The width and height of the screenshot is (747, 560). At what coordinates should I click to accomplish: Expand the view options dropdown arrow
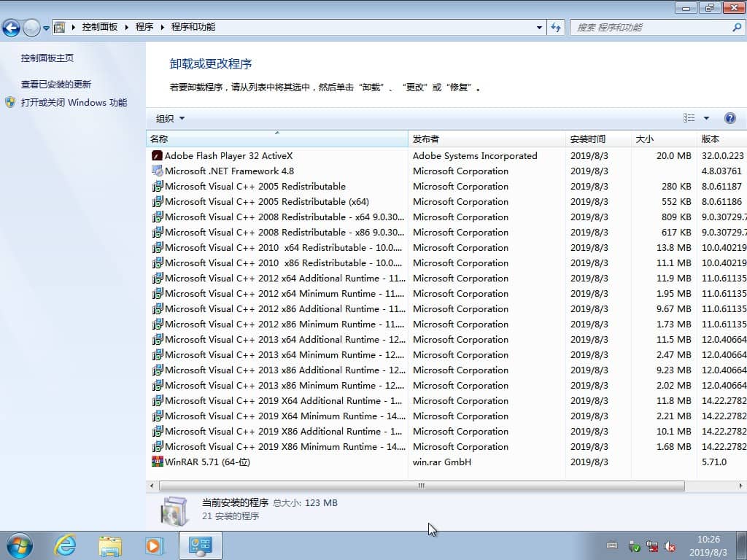tap(706, 118)
